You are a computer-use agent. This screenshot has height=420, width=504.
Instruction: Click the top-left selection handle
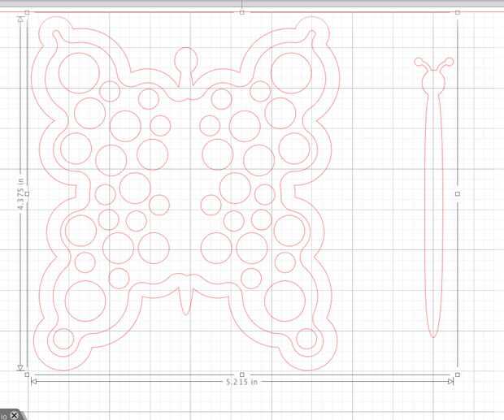27,12
